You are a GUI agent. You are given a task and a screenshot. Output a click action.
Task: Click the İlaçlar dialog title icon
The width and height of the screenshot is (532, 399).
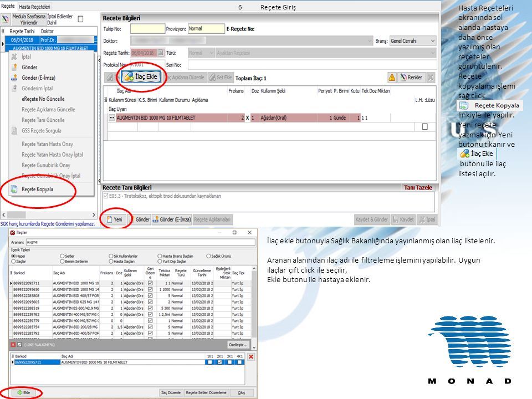pos(13,233)
